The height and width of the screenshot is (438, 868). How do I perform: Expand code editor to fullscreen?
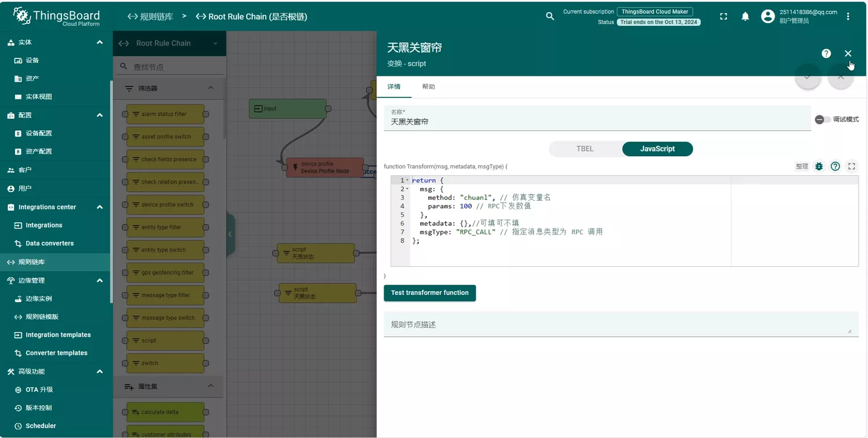pos(851,167)
